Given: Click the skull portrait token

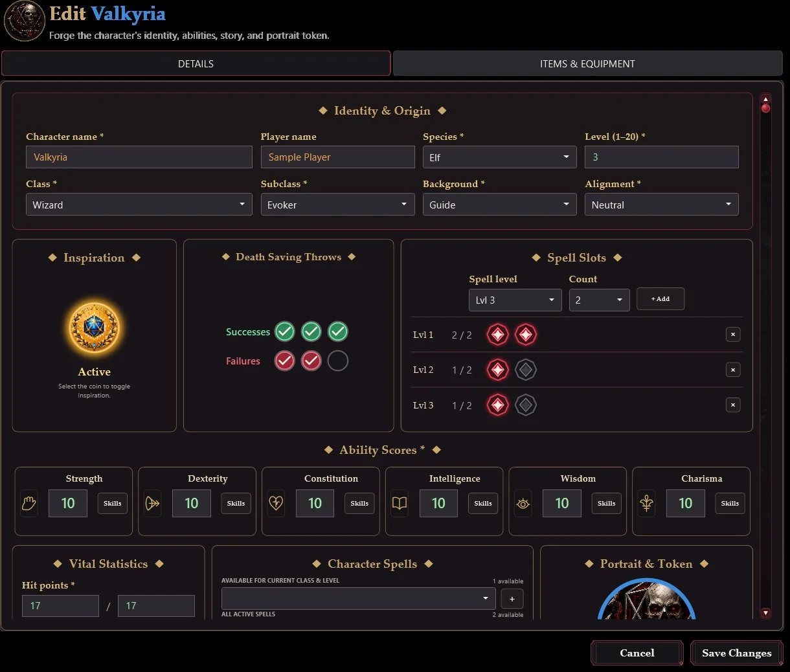Looking at the screenshot, I should click(x=646, y=599).
